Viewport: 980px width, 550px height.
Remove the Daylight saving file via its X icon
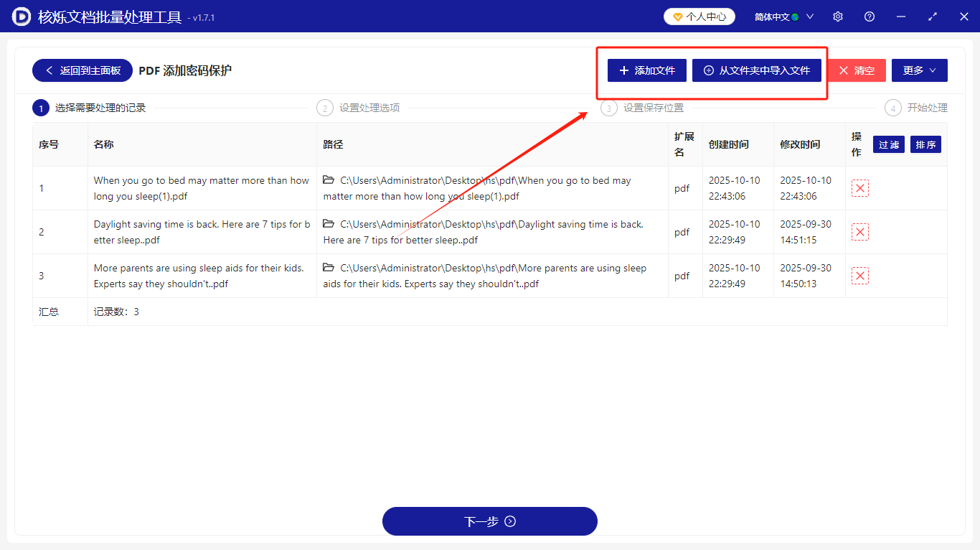[860, 231]
